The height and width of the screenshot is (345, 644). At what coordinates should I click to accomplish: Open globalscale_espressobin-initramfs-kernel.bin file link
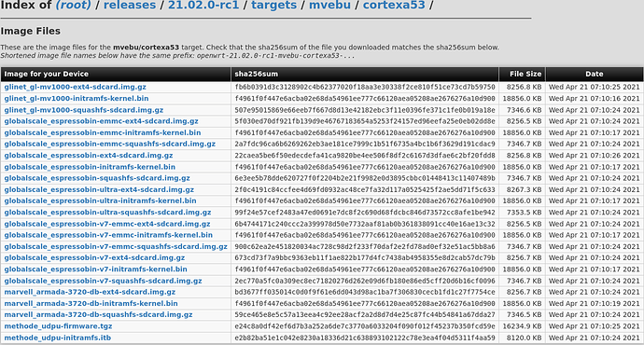coord(90,167)
